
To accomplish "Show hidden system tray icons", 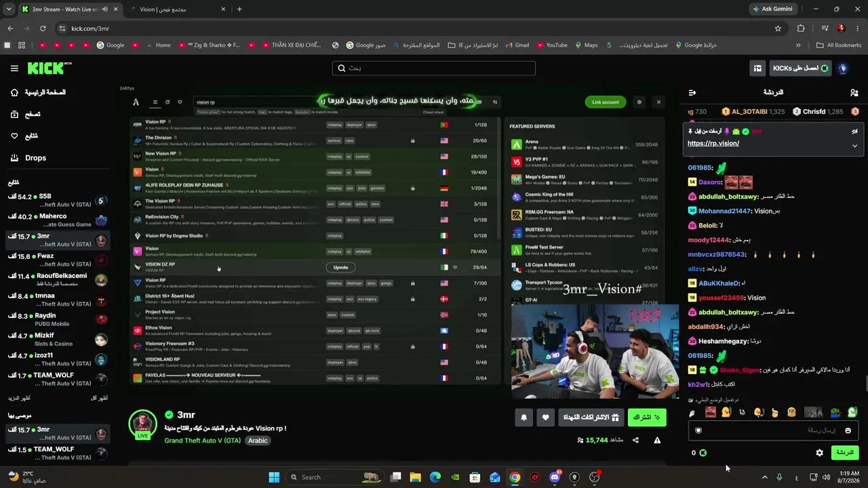I will (765, 477).
